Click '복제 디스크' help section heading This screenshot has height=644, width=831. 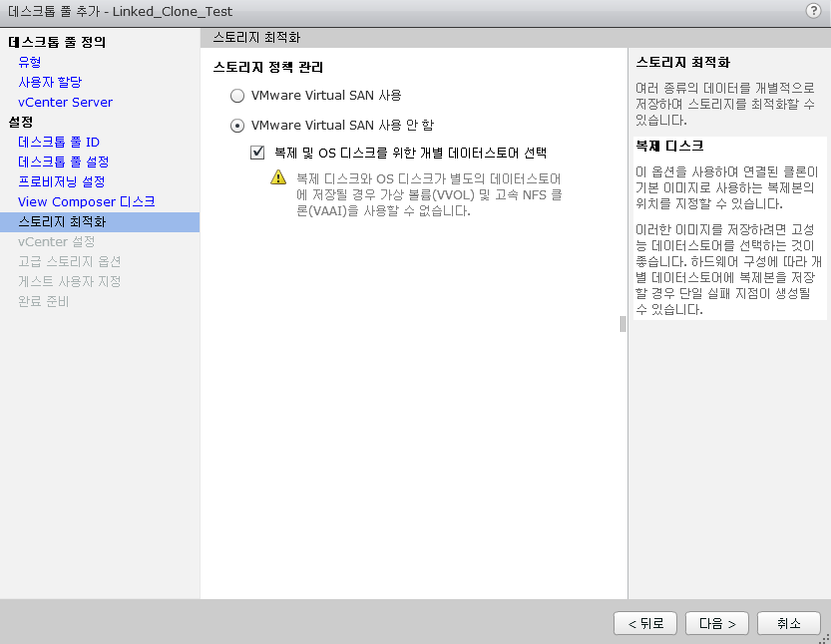(670, 146)
